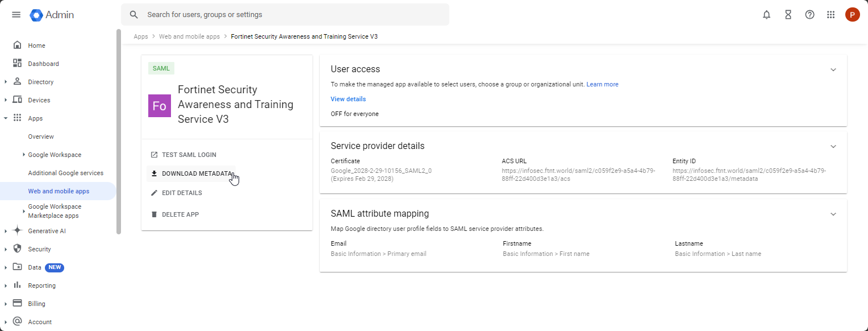The width and height of the screenshot is (868, 331).
Task: Click the Security shield icon
Action: (x=17, y=249)
